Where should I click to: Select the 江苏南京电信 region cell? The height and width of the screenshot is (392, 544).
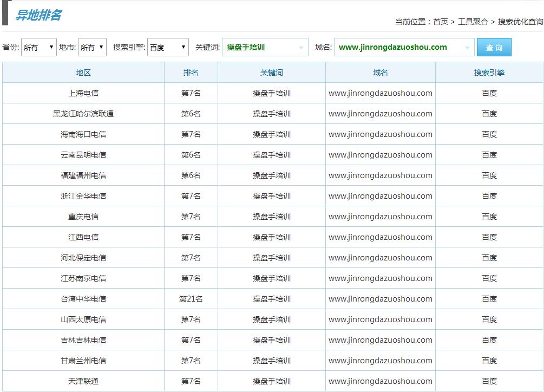83,278
